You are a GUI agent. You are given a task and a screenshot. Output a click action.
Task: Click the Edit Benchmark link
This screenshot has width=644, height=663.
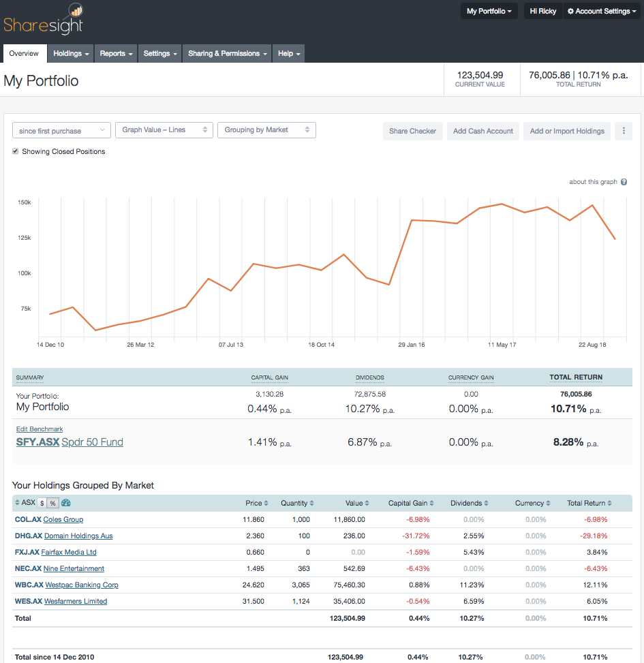click(x=40, y=429)
